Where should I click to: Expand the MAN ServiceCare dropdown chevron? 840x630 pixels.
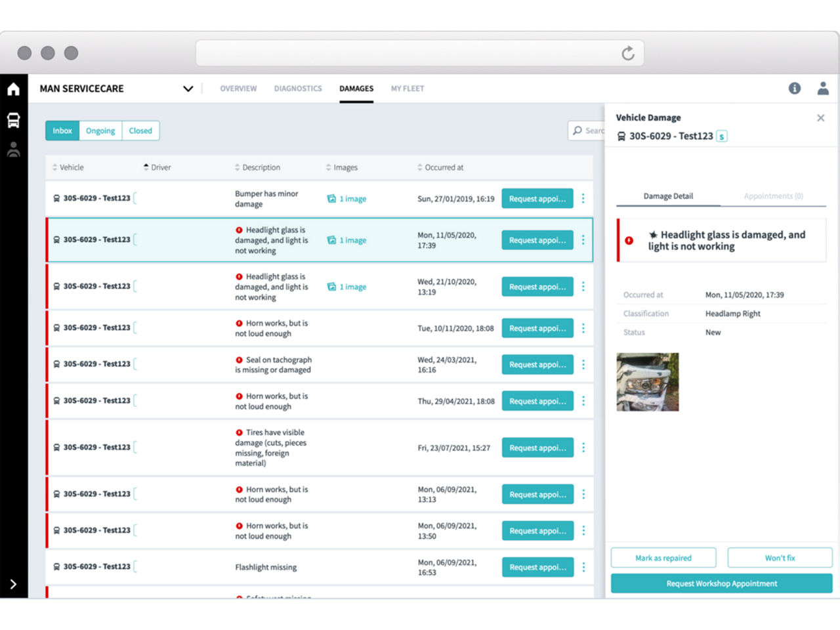[188, 89]
